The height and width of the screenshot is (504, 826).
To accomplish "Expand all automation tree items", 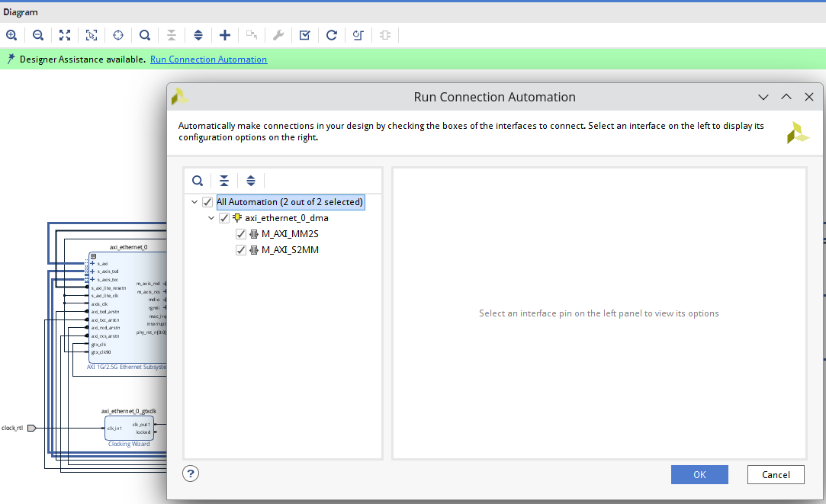I will pyautogui.click(x=251, y=181).
